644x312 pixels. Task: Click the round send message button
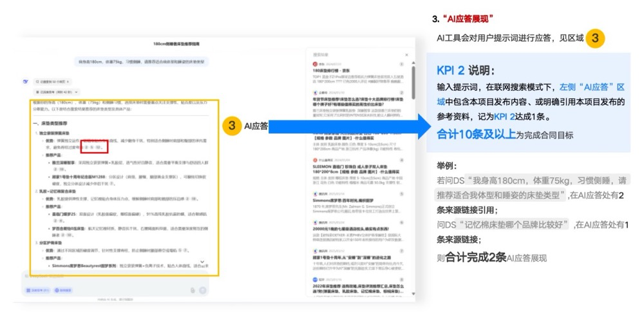click(x=202, y=290)
